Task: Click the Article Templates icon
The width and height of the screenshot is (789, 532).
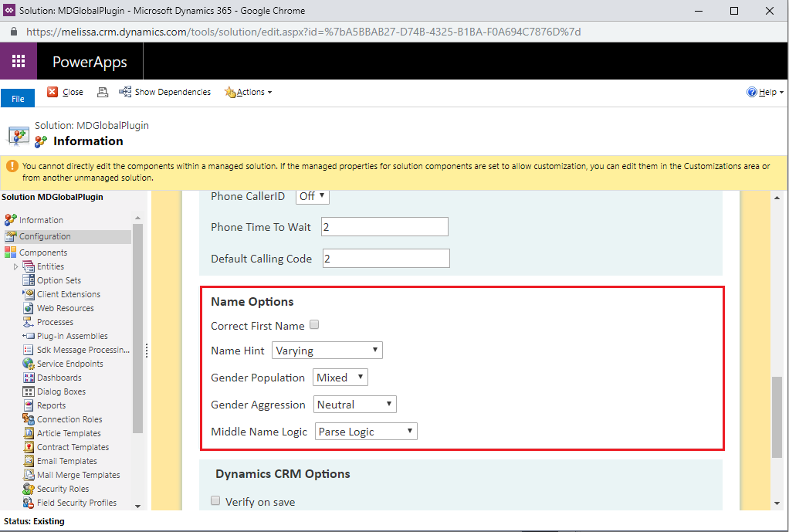Action: 29,433
